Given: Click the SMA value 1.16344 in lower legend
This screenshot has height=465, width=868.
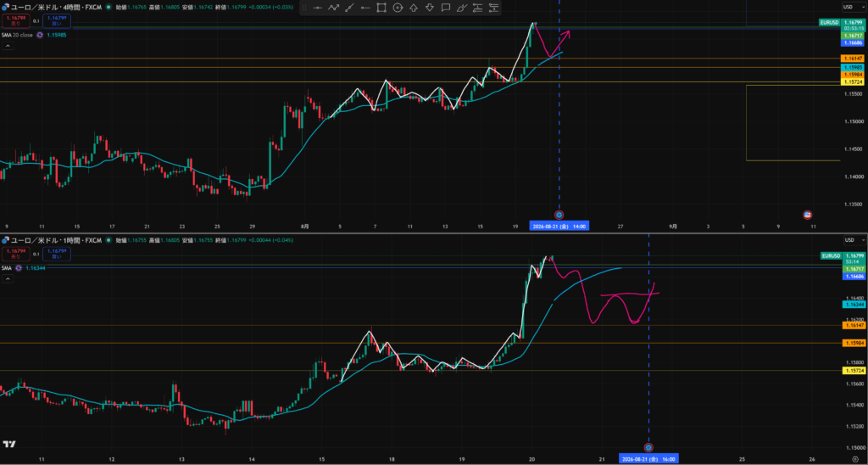Looking at the screenshot, I should point(36,267).
